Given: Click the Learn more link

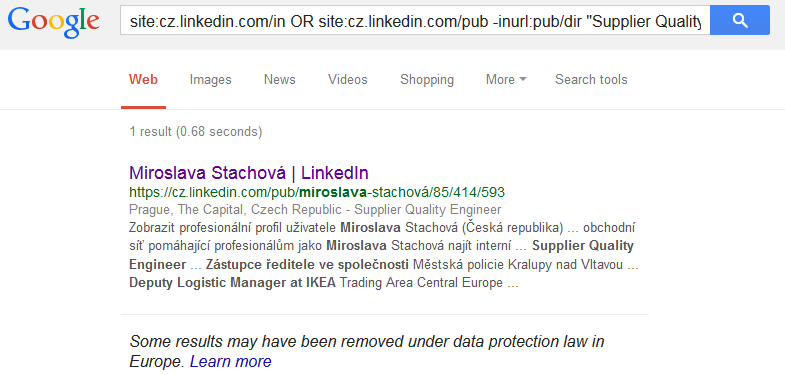Looking at the screenshot, I should click(230, 361).
